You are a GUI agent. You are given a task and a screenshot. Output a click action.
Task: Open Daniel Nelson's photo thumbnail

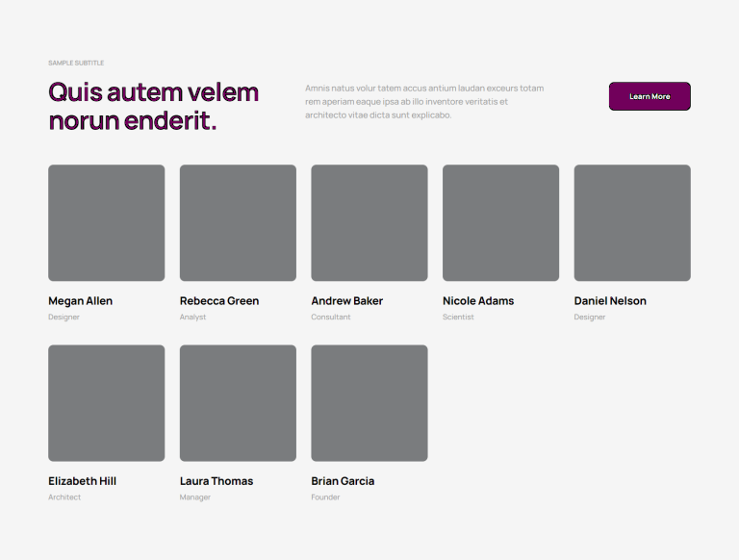(x=632, y=222)
